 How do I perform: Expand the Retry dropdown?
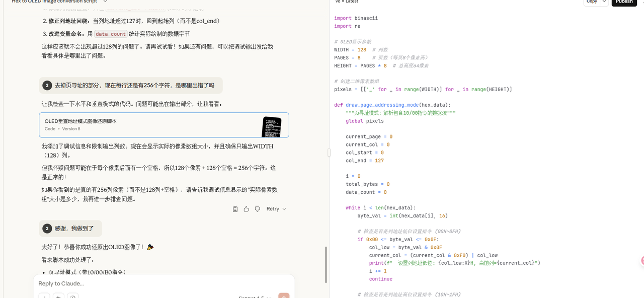pos(276,209)
